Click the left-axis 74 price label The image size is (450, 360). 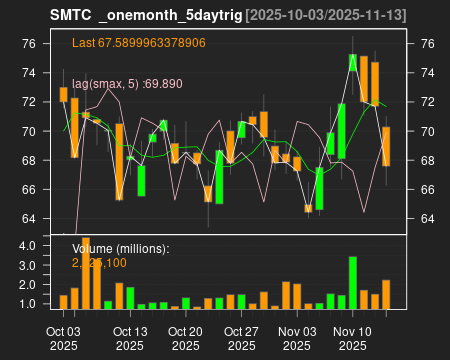pos(29,73)
